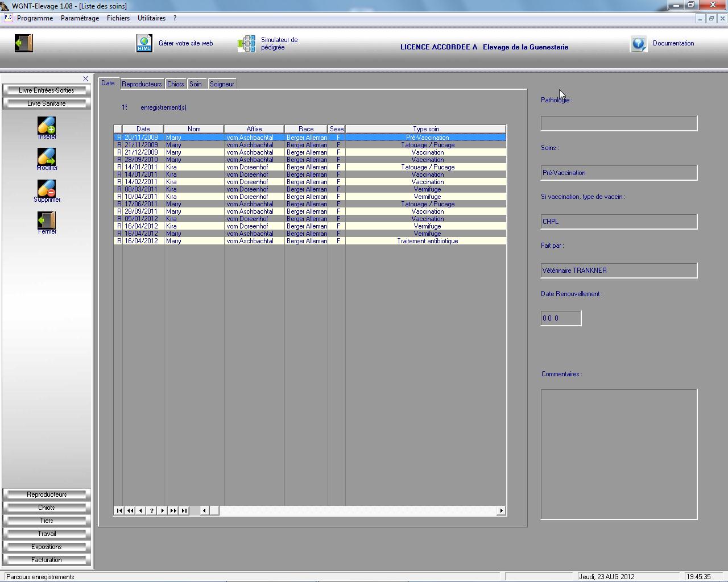
Task: Open the Utilitaires menu
Action: click(x=151, y=18)
